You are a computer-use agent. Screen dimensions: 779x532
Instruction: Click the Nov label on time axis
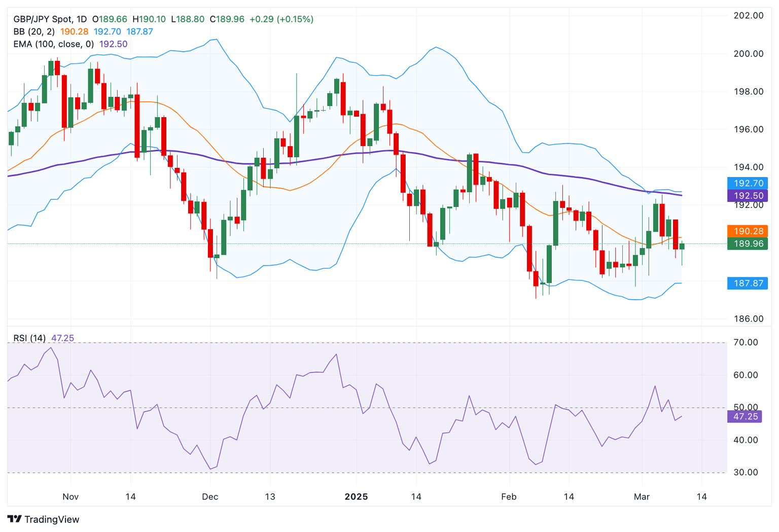pyautogui.click(x=70, y=496)
